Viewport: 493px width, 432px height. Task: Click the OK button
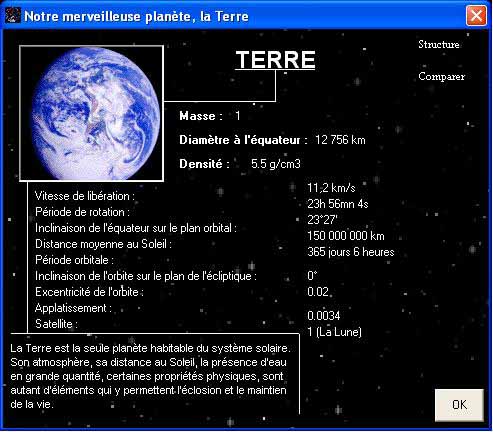459,405
